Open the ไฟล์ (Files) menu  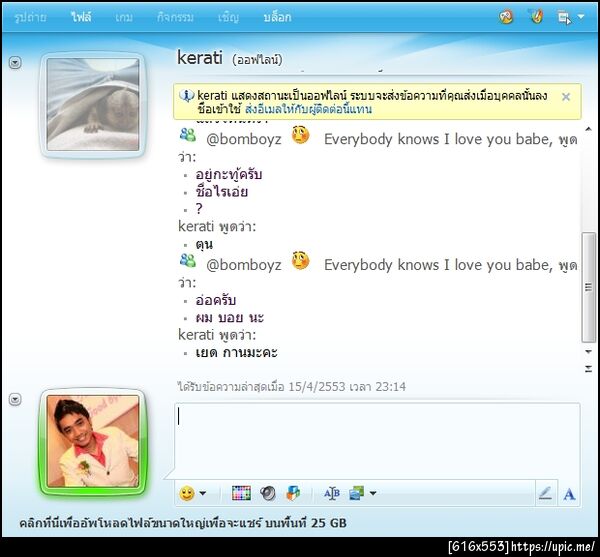(81, 17)
